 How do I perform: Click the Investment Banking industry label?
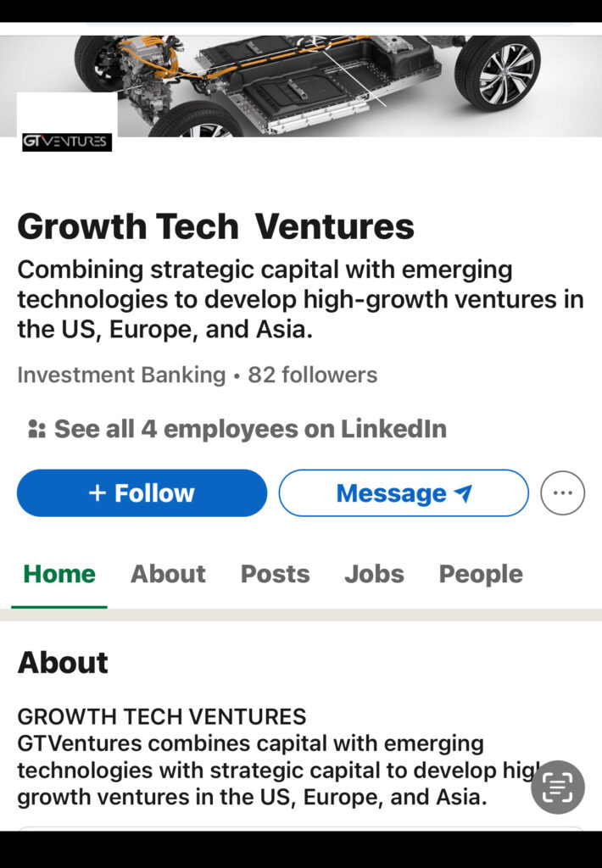tap(121, 375)
